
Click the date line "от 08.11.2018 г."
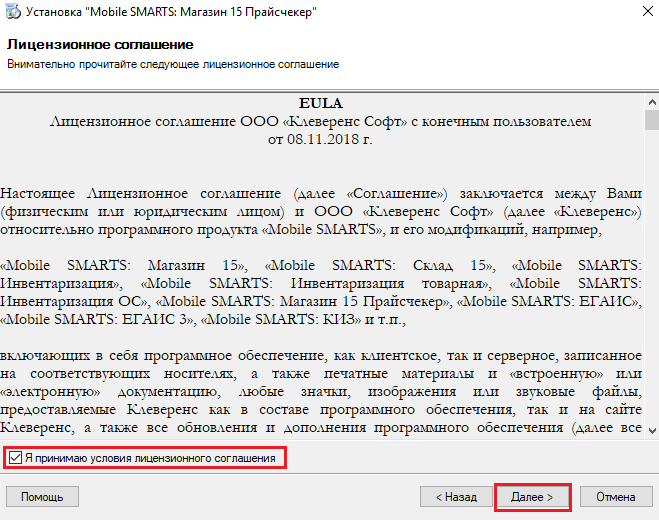pyautogui.click(x=320, y=139)
